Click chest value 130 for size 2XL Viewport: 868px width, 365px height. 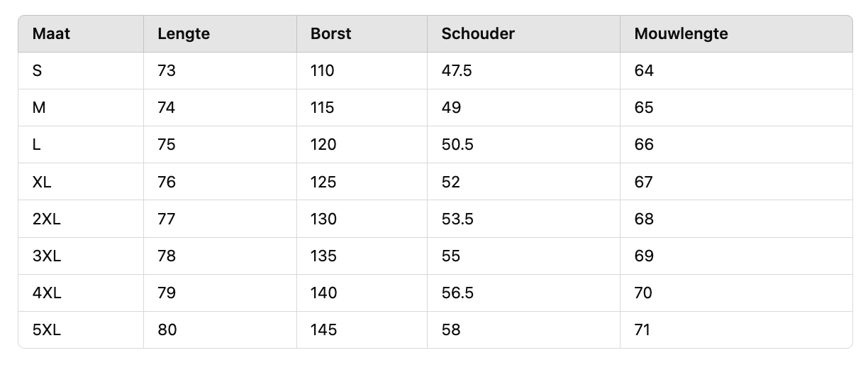(323, 219)
